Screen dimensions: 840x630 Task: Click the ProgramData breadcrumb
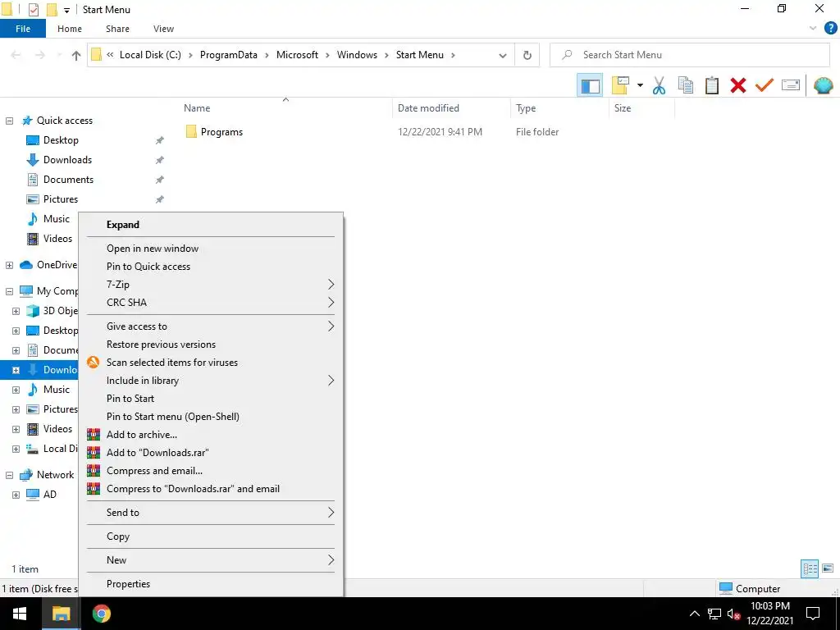coord(229,55)
